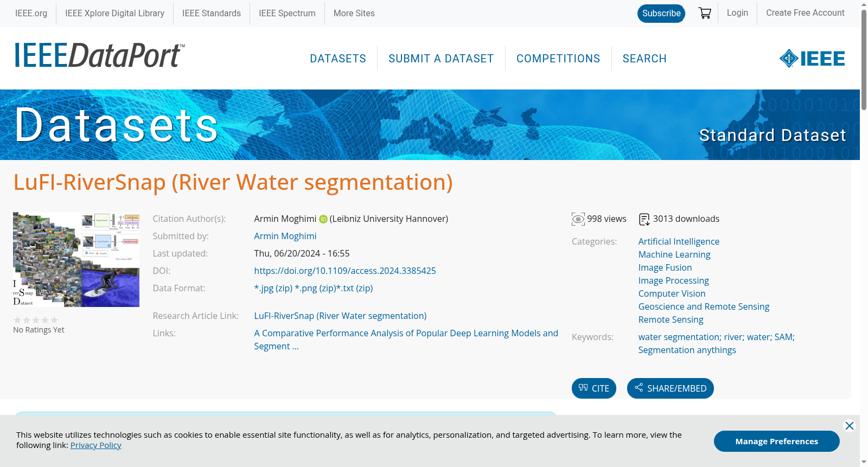Open the Competitions page
The width and height of the screenshot is (868, 467).
point(558,59)
